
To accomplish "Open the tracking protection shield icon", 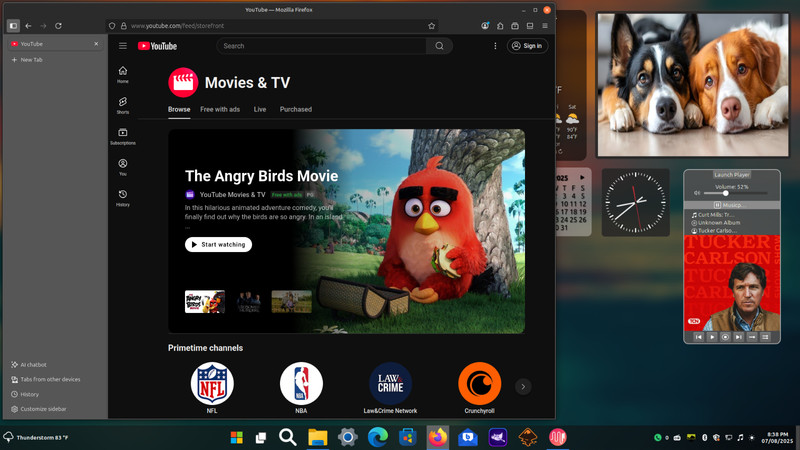I will tap(112, 26).
